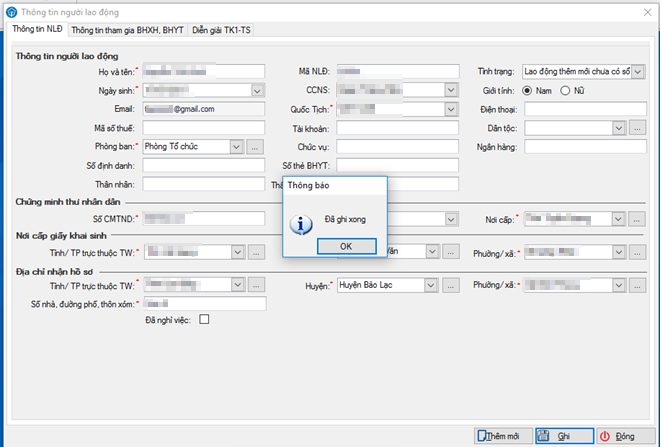Click the ellipsis button next to Phòng ban
662x447 pixels.
[x=255, y=146]
